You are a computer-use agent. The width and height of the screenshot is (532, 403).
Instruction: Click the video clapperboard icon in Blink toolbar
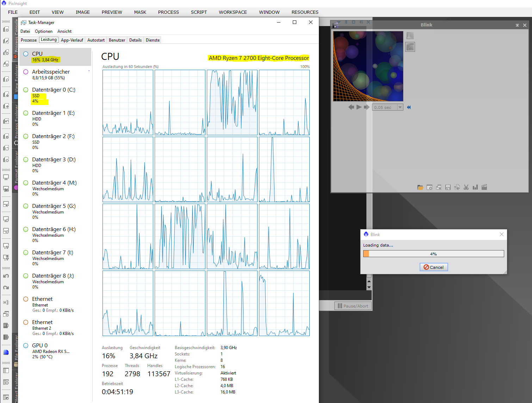point(484,187)
